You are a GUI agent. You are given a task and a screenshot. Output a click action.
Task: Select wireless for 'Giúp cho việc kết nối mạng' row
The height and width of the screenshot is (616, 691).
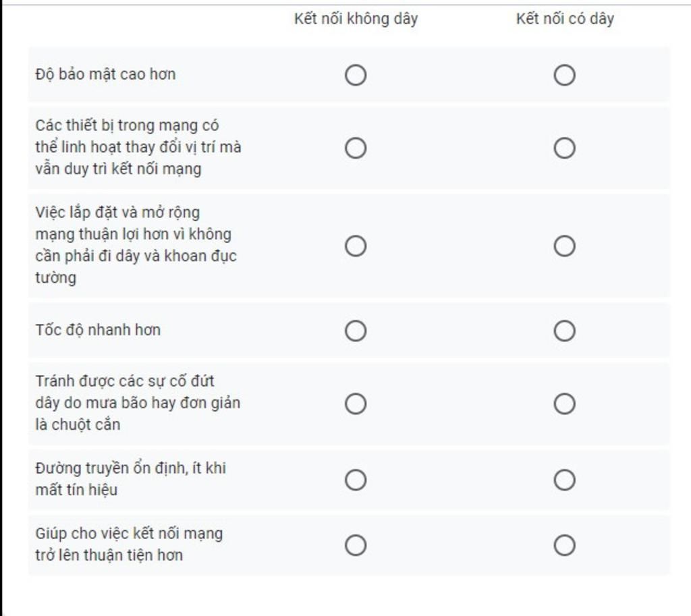click(x=356, y=545)
